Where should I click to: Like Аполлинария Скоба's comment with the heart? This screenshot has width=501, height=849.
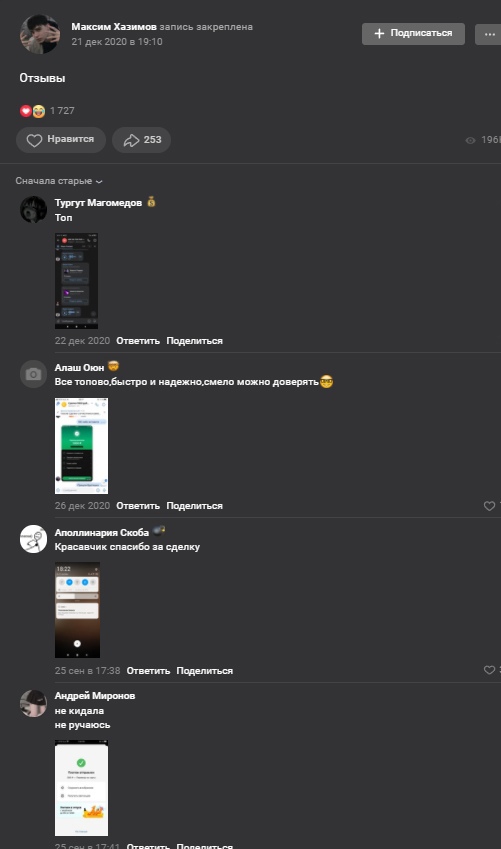[x=490, y=670]
